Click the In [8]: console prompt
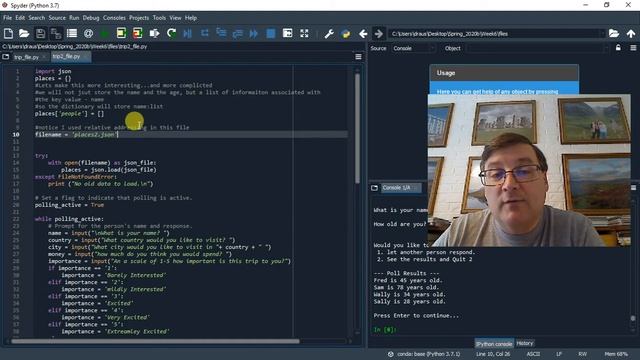The height and width of the screenshot is (360, 640). tap(384, 329)
